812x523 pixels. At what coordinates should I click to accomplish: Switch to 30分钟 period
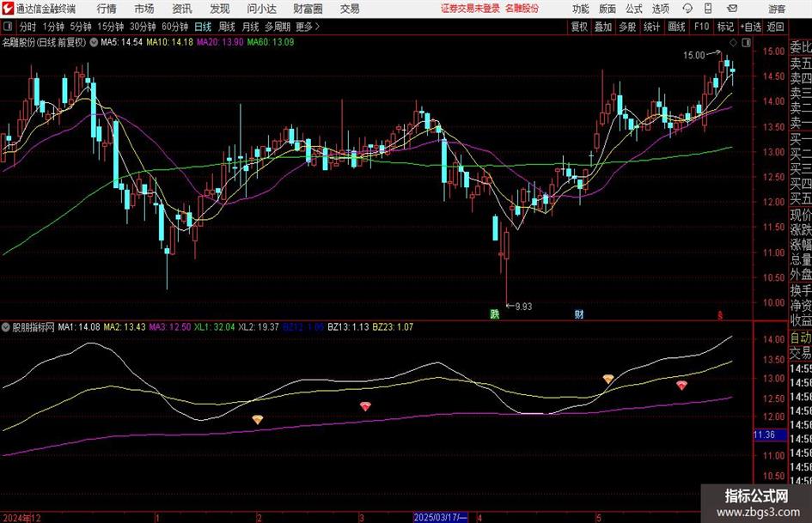click(143, 27)
